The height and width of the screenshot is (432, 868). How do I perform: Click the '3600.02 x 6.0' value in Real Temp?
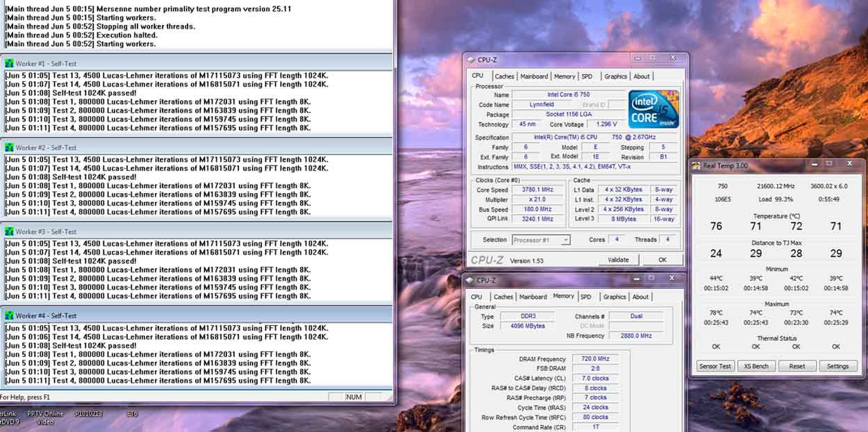828,186
